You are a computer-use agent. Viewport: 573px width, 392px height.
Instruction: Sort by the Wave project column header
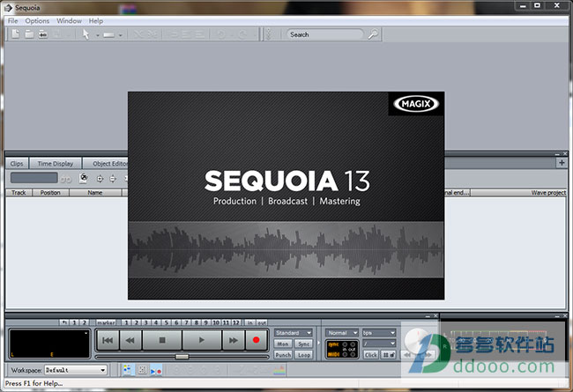(x=518, y=193)
